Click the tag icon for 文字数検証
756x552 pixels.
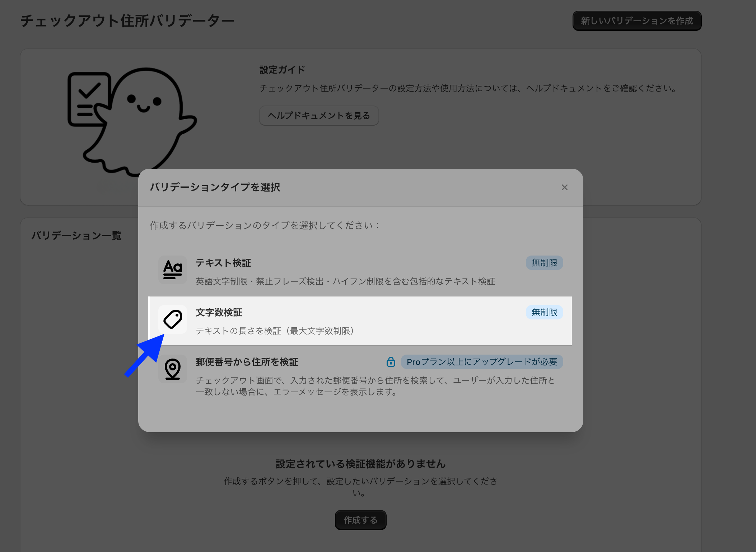click(x=173, y=319)
